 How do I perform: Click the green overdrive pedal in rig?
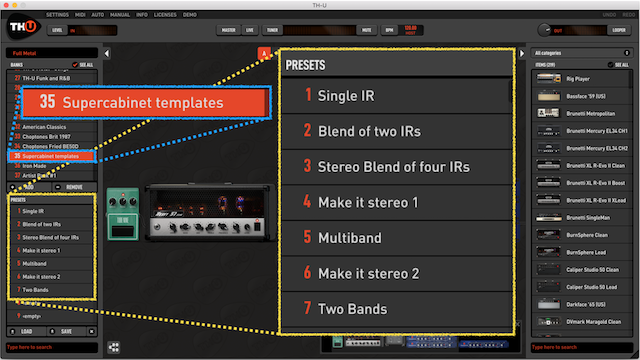click(122, 213)
